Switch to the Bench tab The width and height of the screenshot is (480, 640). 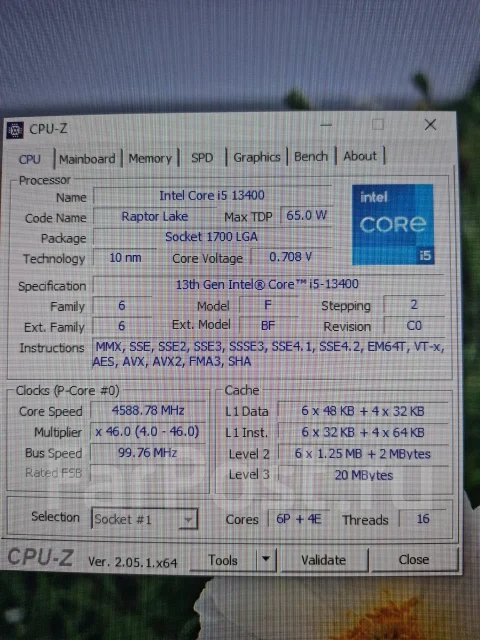[311, 156]
